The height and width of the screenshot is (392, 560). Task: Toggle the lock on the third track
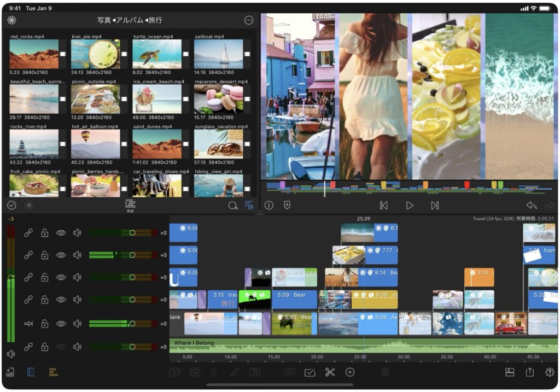point(45,277)
